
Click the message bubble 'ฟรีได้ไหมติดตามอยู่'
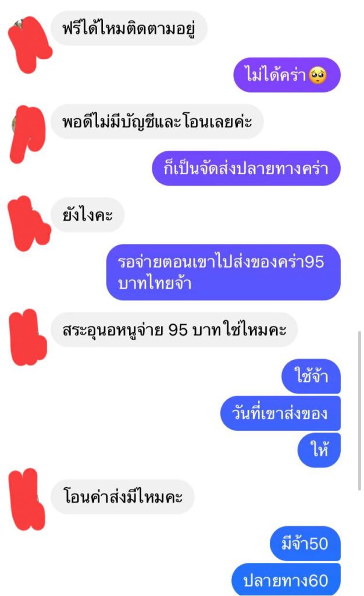(x=129, y=29)
